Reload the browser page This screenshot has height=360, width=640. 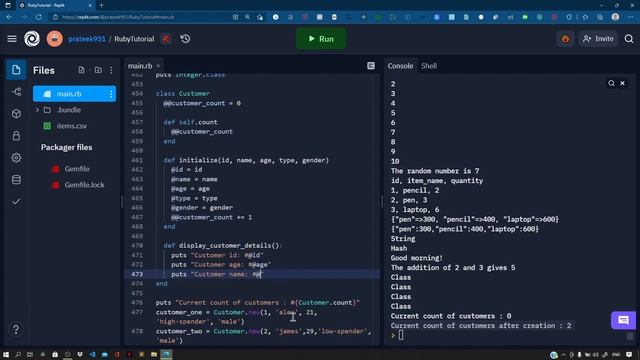(38, 17)
